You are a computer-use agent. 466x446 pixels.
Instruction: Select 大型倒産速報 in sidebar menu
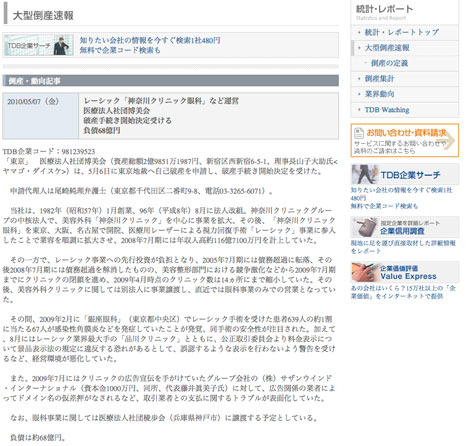tap(387, 48)
